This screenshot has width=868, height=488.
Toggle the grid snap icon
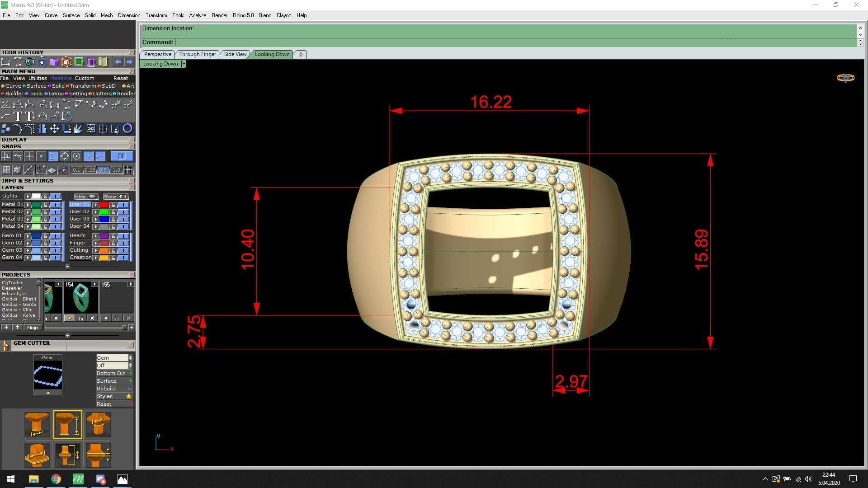tap(128, 170)
